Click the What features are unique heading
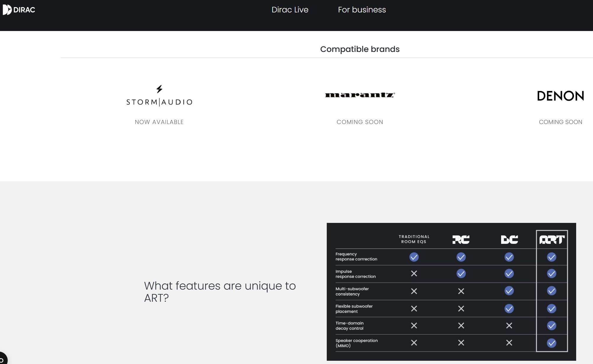593x364 pixels. (220, 292)
